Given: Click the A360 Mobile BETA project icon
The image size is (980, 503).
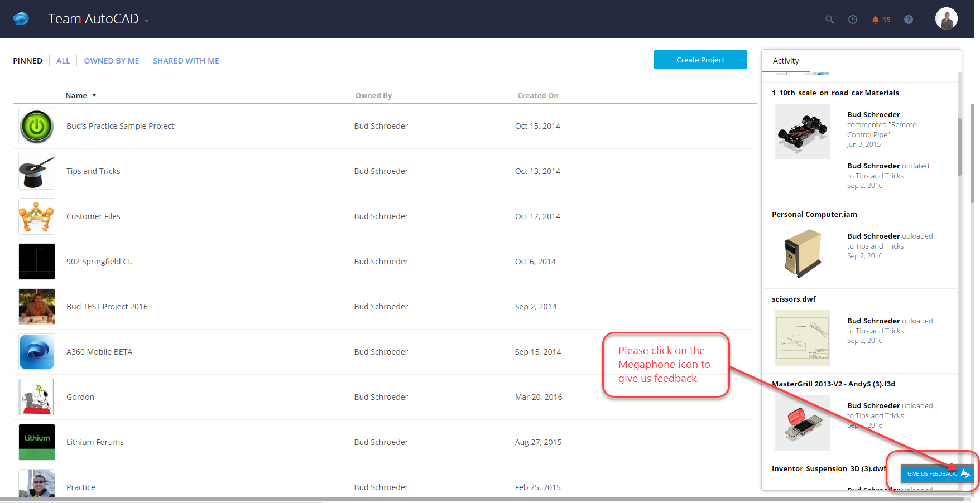Looking at the screenshot, I should click(x=36, y=352).
